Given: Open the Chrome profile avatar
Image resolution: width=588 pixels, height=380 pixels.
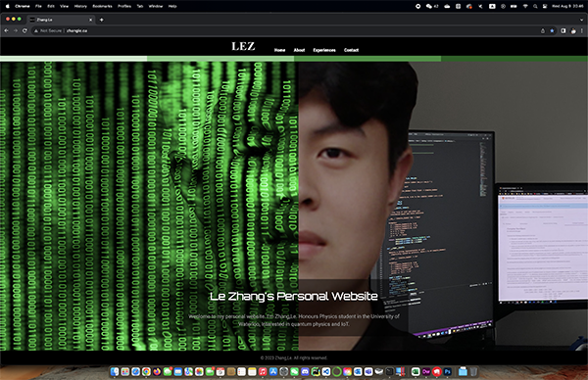Looking at the screenshot, I should (573, 30).
